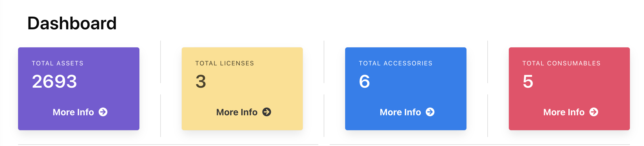Select the TOTAL ACCESSORIES label

click(395, 63)
